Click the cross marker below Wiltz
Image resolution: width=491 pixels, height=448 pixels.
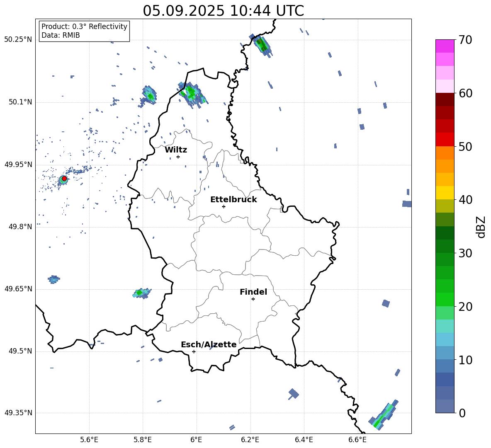[178, 157]
